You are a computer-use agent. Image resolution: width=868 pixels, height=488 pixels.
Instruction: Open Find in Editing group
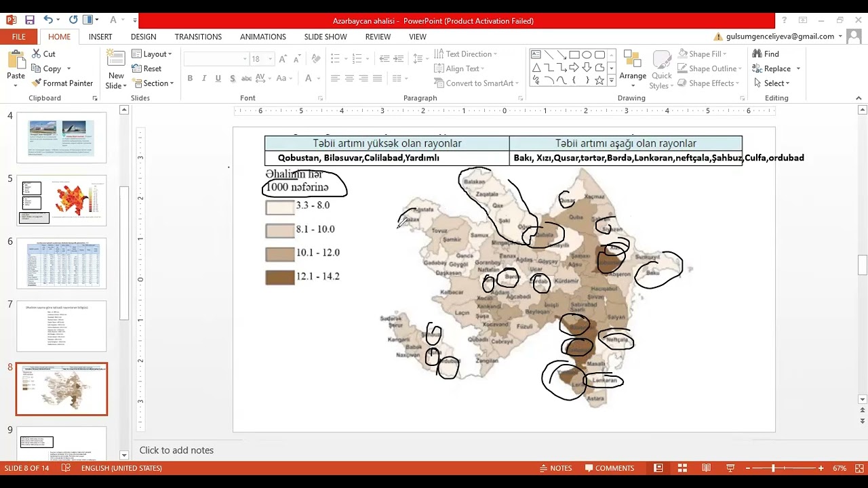[x=766, y=54]
